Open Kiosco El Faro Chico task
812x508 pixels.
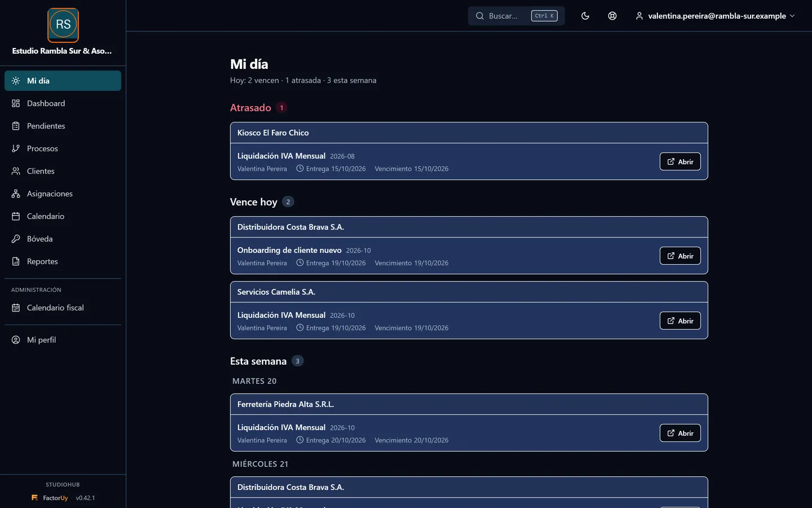pyautogui.click(x=680, y=161)
